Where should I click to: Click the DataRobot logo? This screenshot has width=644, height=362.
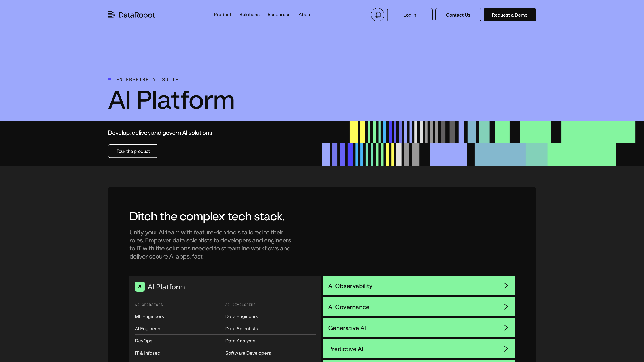pyautogui.click(x=131, y=15)
